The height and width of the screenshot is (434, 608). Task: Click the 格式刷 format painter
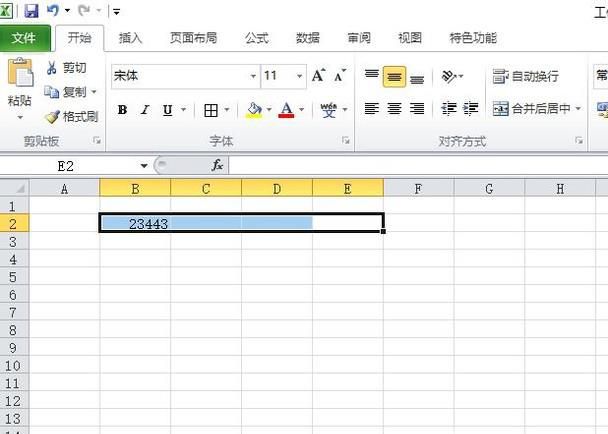(71, 116)
